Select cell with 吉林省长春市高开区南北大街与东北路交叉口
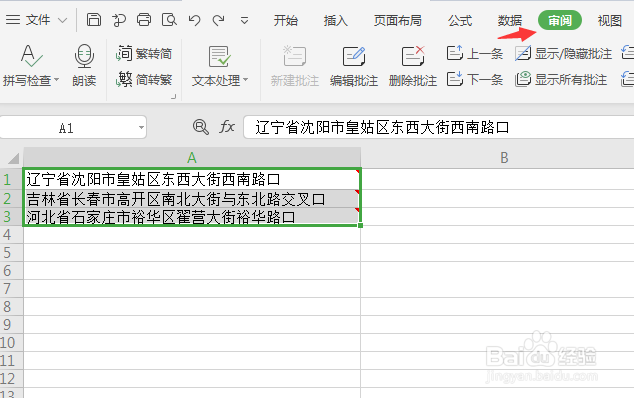 [x=192, y=199]
